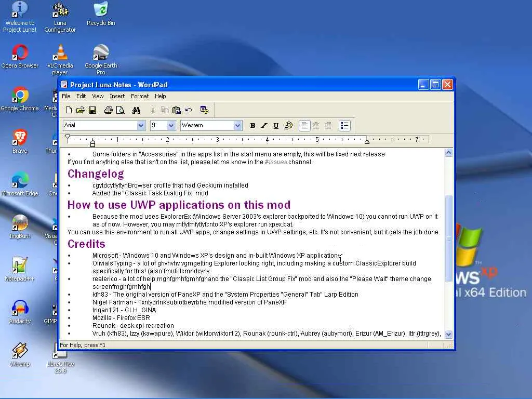
Task: Copy selection with the copy icon
Action: 165,110
